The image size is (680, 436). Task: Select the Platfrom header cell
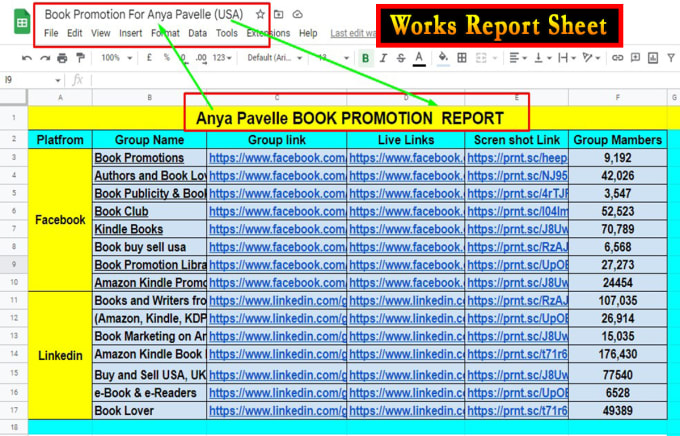click(x=60, y=140)
